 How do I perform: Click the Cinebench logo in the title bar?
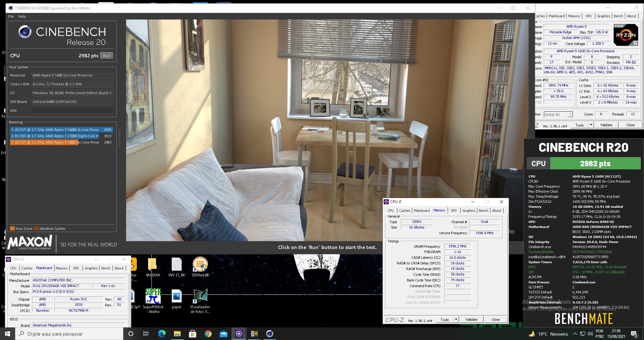[10, 8]
